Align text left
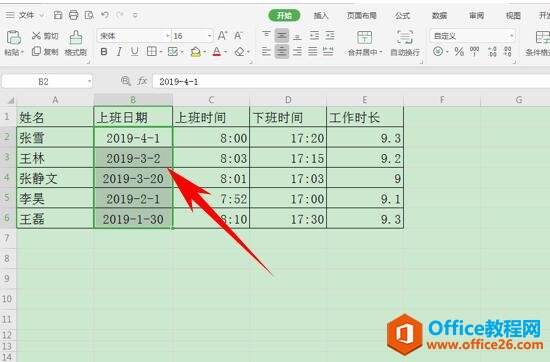The height and width of the screenshot is (362, 550). [x=266, y=52]
